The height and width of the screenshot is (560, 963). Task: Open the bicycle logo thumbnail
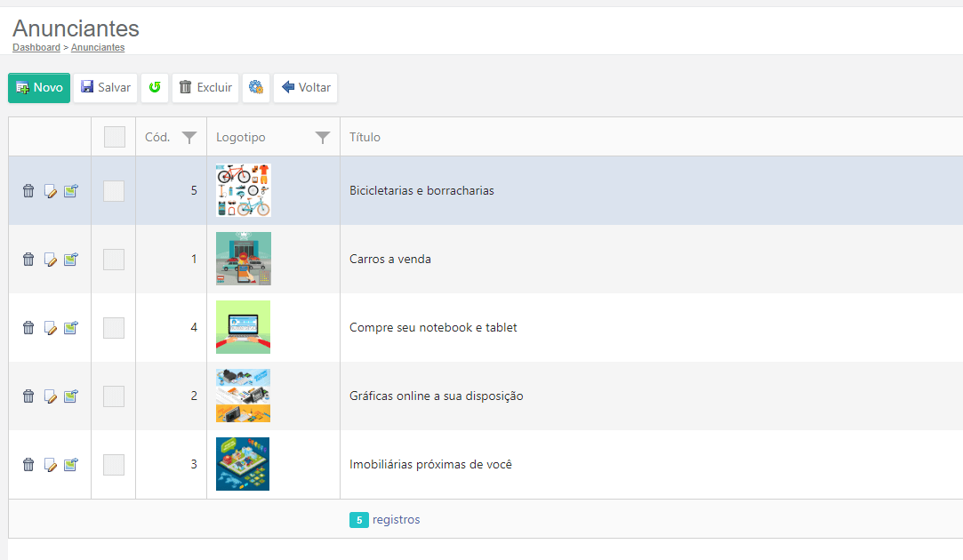[243, 190]
